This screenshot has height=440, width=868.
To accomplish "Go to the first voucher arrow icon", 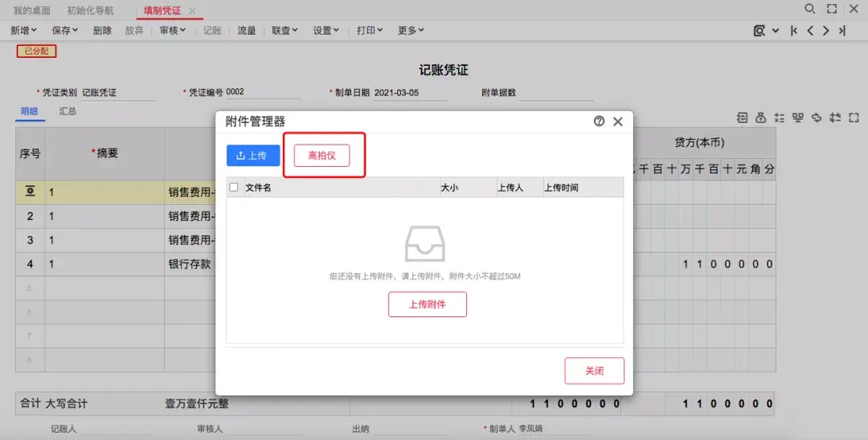I will [x=794, y=31].
